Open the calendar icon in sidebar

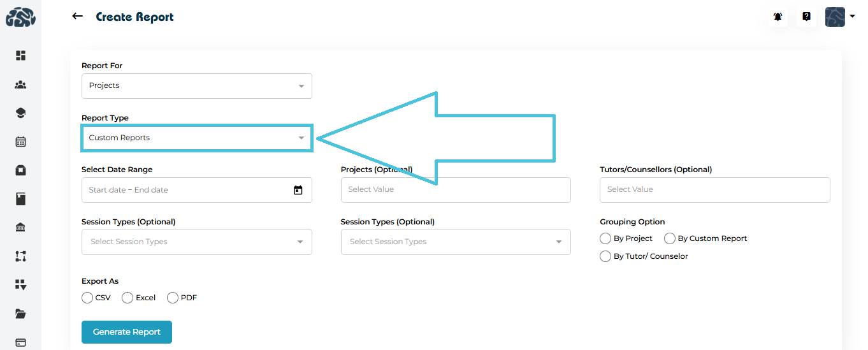[20, 142]
